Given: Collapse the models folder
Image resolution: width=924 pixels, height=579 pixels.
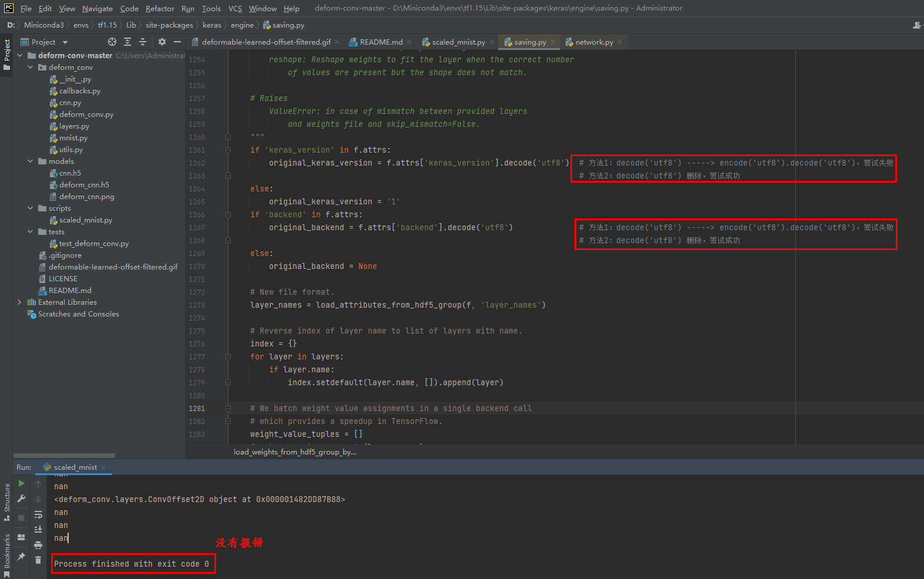Looking at the screenshot, I should (x=31, y=161).
